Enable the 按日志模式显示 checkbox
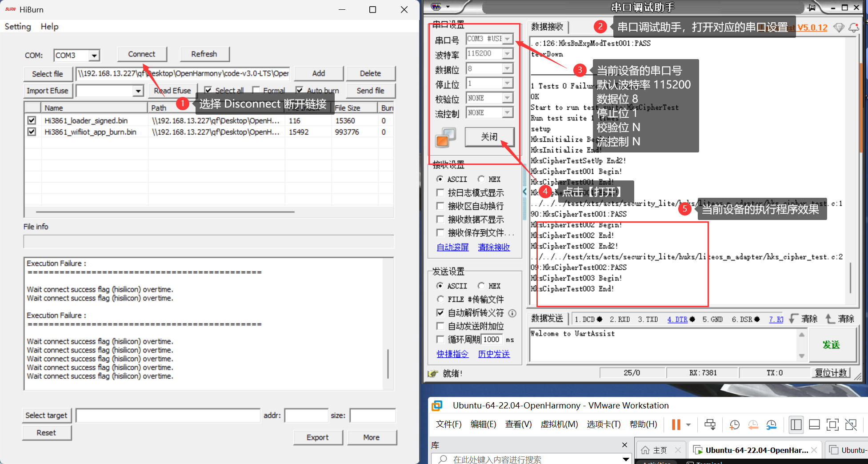 440,192
